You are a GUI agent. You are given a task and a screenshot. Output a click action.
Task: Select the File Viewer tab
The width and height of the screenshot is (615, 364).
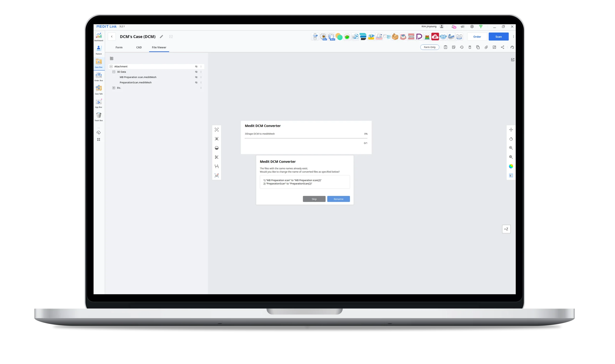(159, 47)
